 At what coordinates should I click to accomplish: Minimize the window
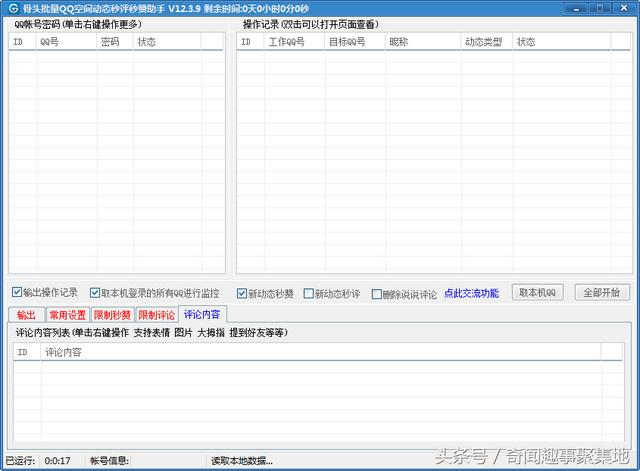point(577,8)
